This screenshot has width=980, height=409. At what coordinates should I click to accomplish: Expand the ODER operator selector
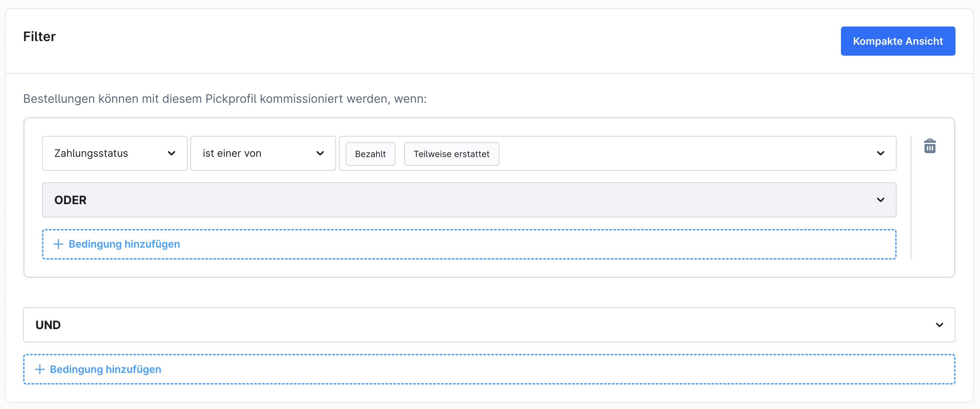click(x=457, y=200)
